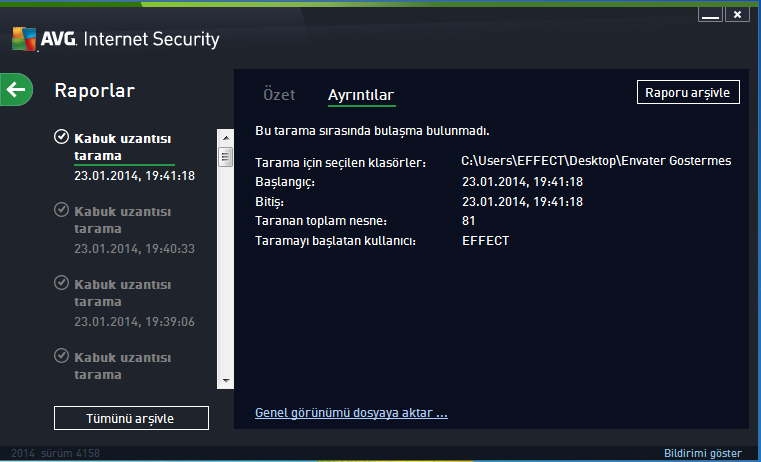The height and width of the screenshot is (462, 761).
Task: Select the Ayrıntılar tab
Action: coord(361,95)
